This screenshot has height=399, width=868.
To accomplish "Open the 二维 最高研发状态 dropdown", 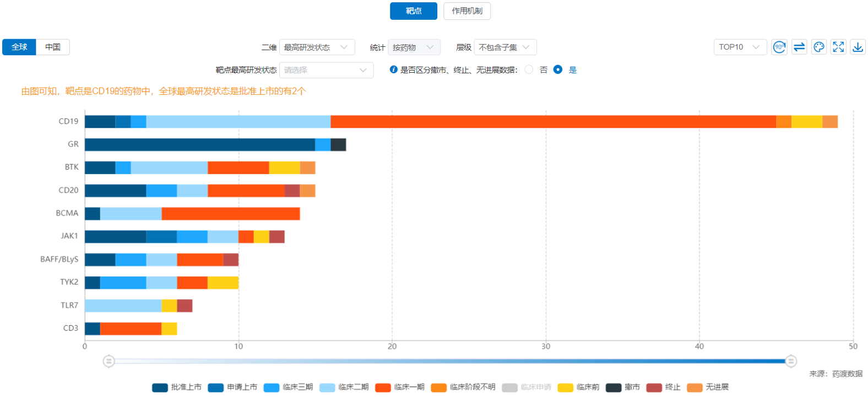I will [x=317, y=47].
